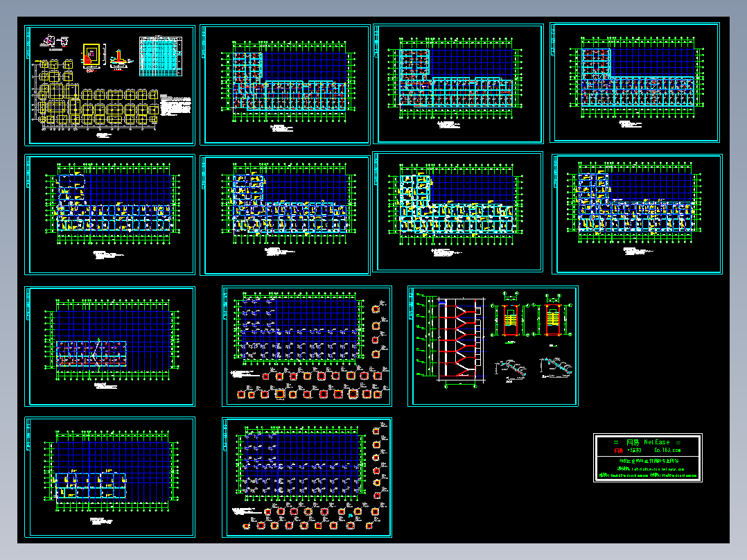Select the red "网易" label in title block
The width and height of the screenshot is (747, 560).
point(618,450)
